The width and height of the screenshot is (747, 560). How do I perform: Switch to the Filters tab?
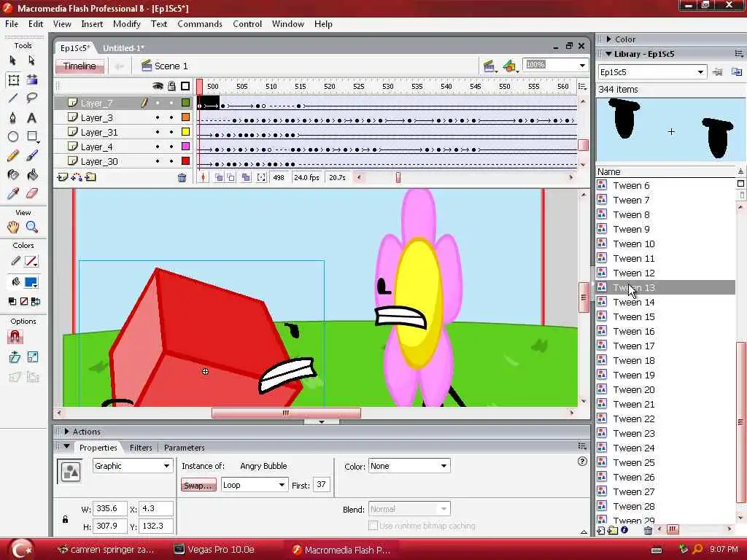141,448
